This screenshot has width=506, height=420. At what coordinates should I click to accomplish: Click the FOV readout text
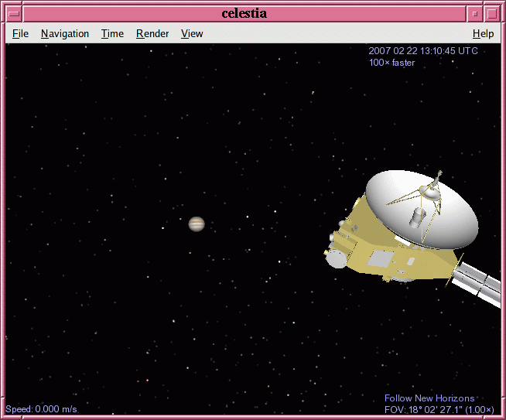[x=439, y=409]
